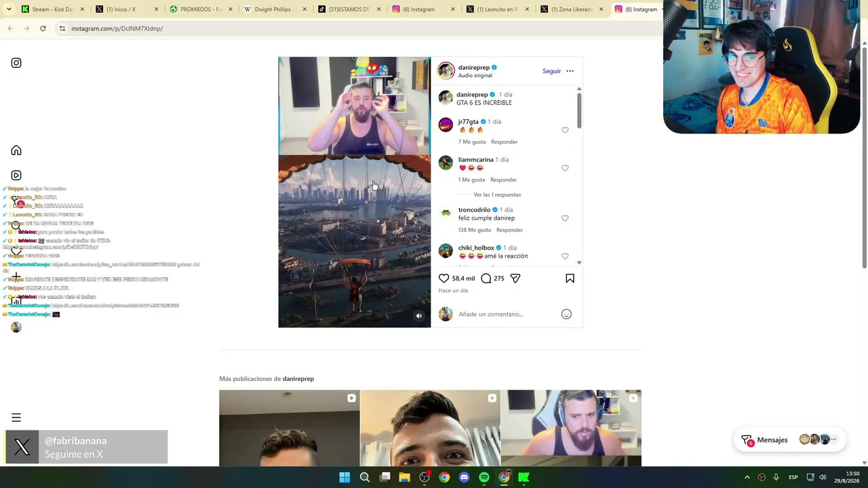Image resolution: width=868 pixels, height=488 pixels.
Task: Close the 'Dwight Phillips' tab
Action: [304, 9]
